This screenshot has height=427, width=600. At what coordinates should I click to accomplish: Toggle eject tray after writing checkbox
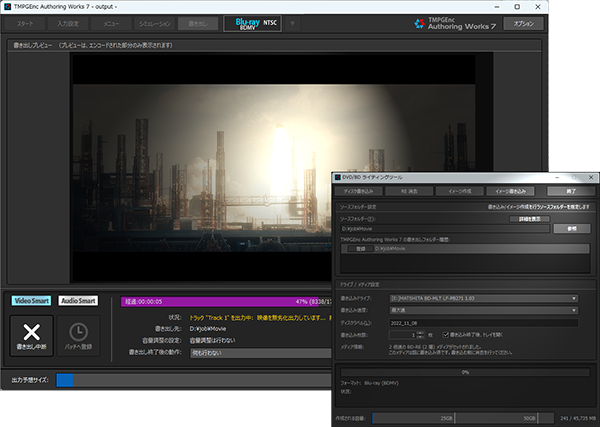point(445,335)
